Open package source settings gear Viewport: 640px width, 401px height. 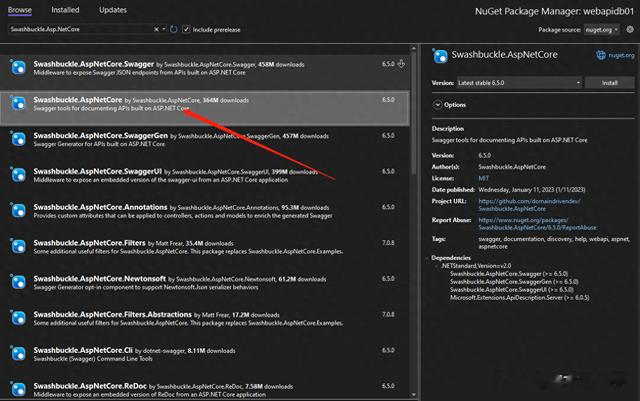(x=630, y=29)
